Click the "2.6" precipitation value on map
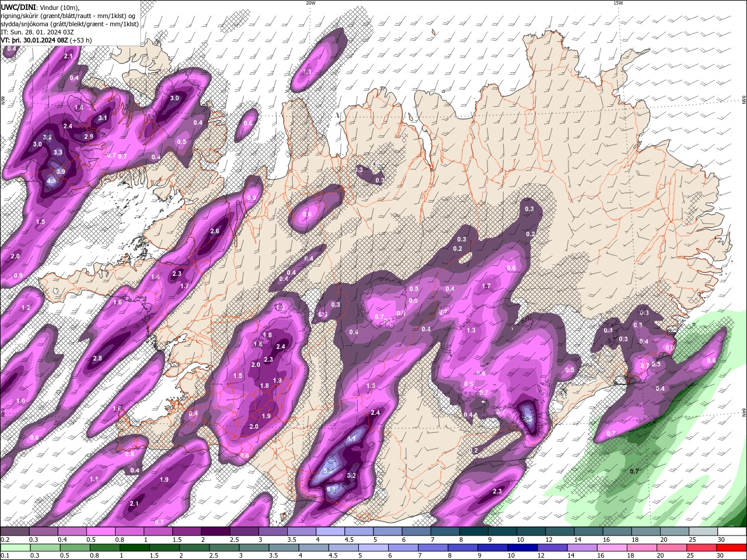The height and width of the screenshot is (560, 747). click(215, 231)
